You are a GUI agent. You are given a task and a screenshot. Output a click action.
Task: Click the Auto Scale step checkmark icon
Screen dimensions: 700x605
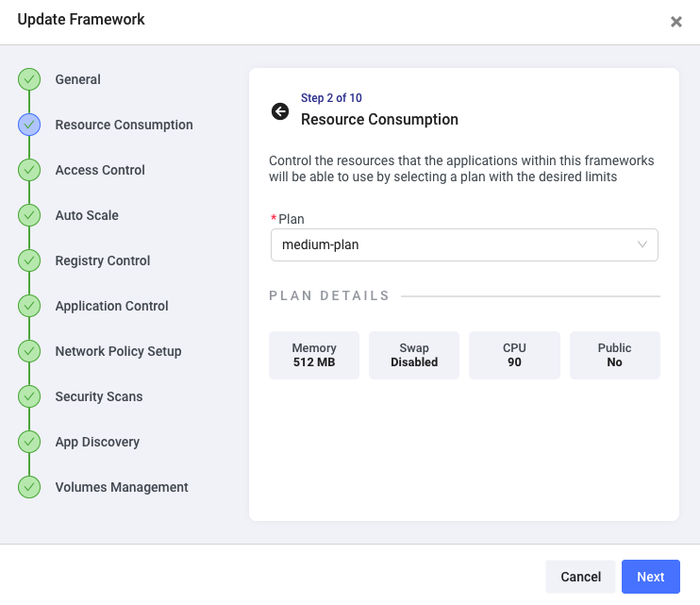coord(29,215)
